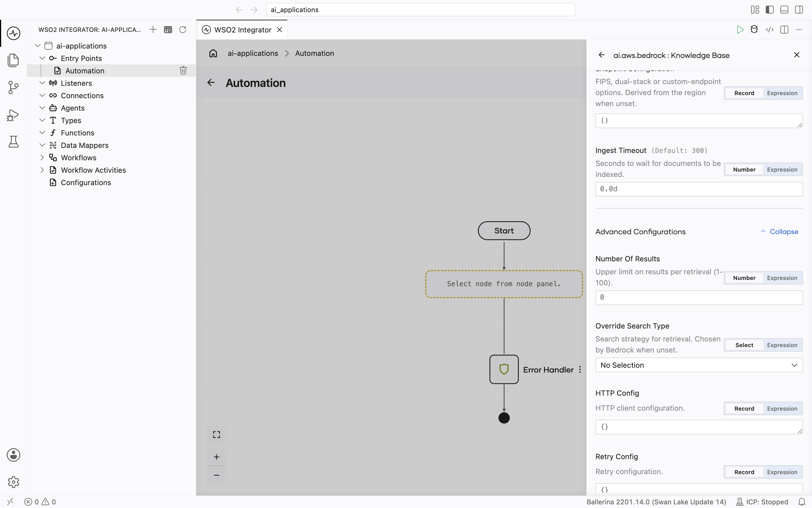
Task: Switch Ingest Timeout to Expression mode
Action: tap(782, 170)
